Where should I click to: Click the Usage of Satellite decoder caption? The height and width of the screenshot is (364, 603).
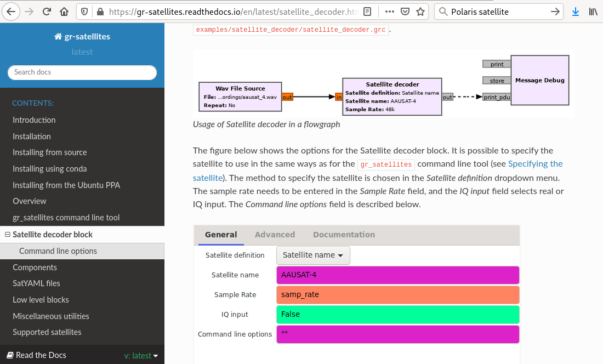266,124
